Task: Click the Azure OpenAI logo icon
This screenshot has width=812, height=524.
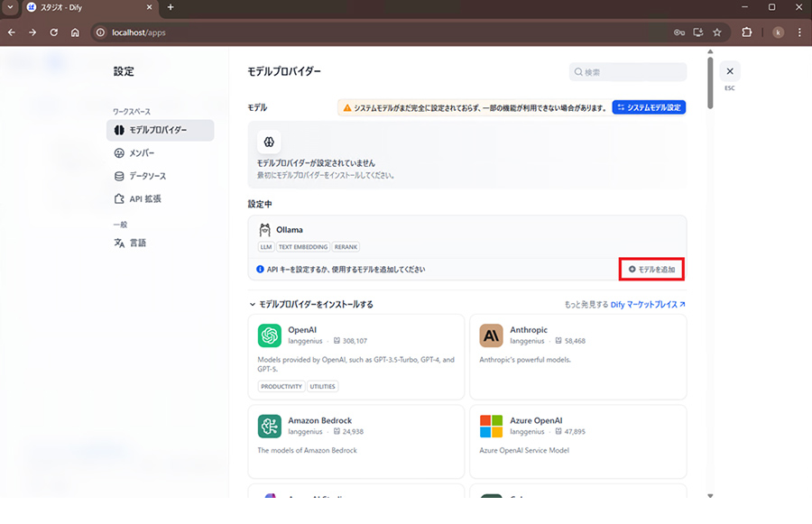Action: (491, 426)
